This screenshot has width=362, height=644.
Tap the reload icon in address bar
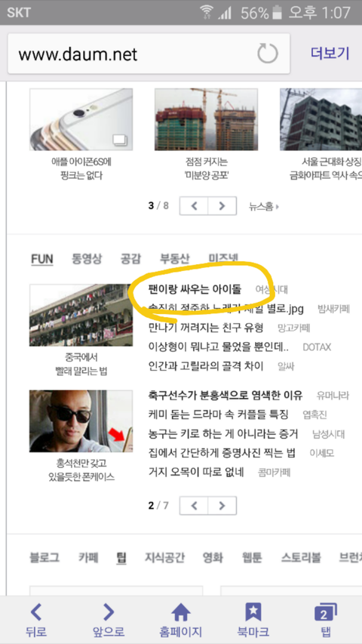(x=268, y=54)
